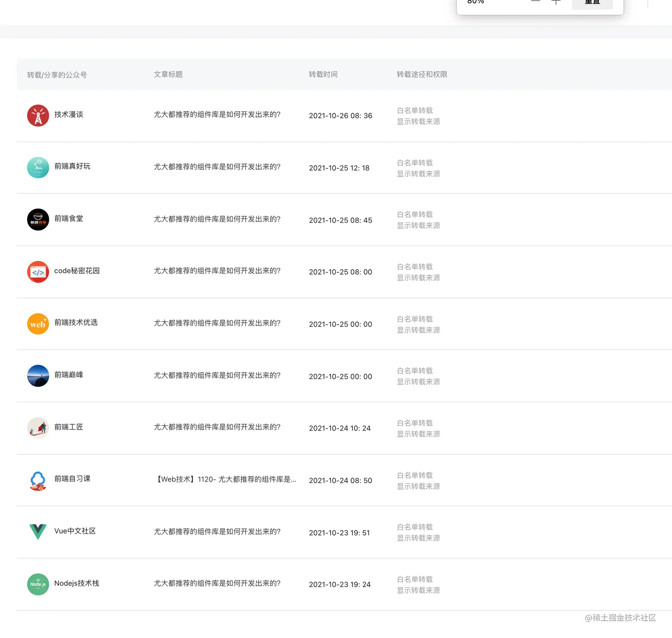Click the code秘密花园 code-bracket avatar
Viewport: 672px width, 638px height.
(x=38, y=272)
